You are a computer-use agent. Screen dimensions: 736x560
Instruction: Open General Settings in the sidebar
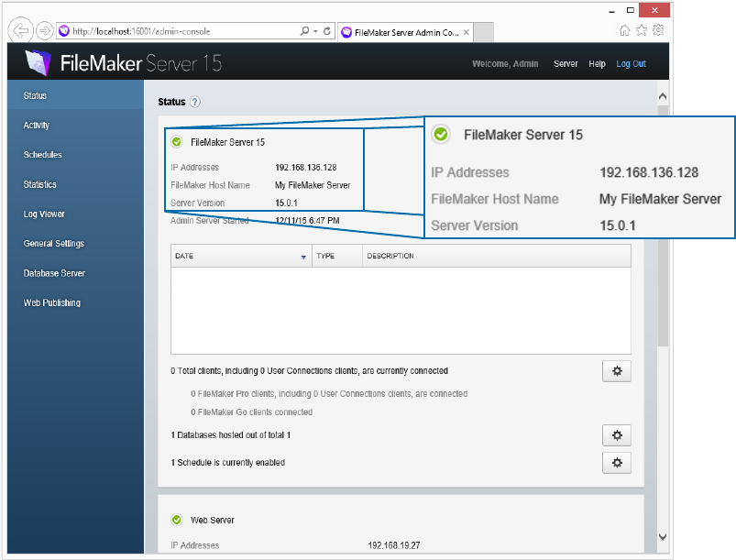(x=75, y=243)
